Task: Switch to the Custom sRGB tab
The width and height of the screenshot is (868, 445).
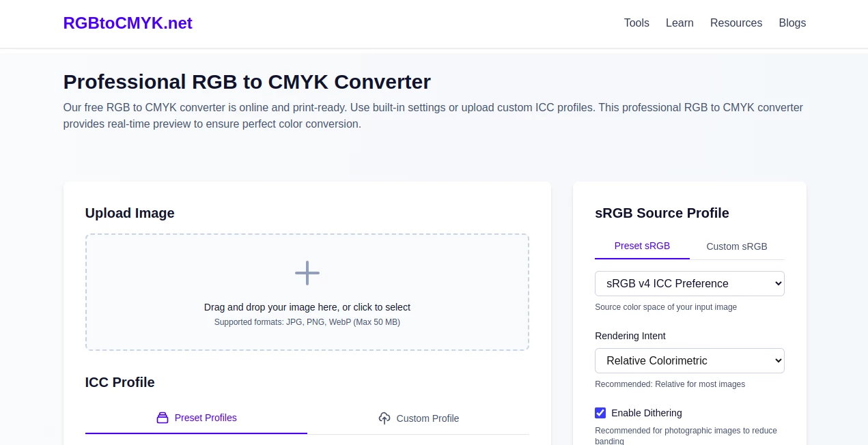Action: [736, 246]
